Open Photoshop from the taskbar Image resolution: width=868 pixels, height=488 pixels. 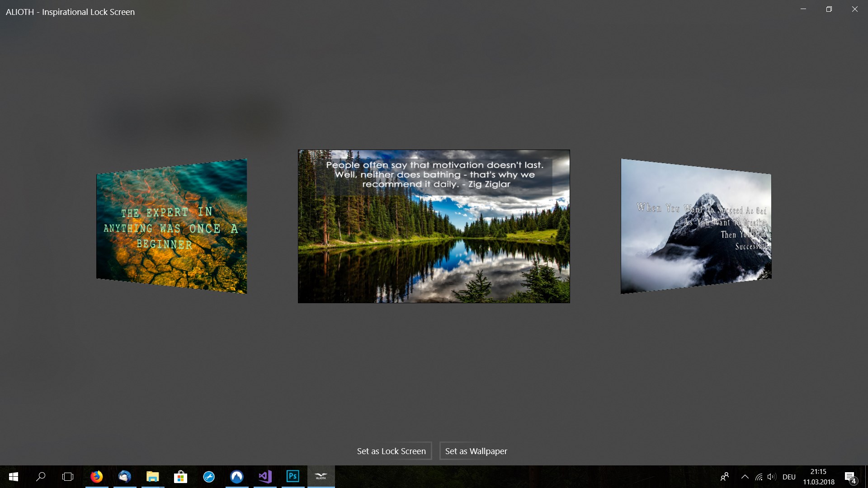coord(293,477)
